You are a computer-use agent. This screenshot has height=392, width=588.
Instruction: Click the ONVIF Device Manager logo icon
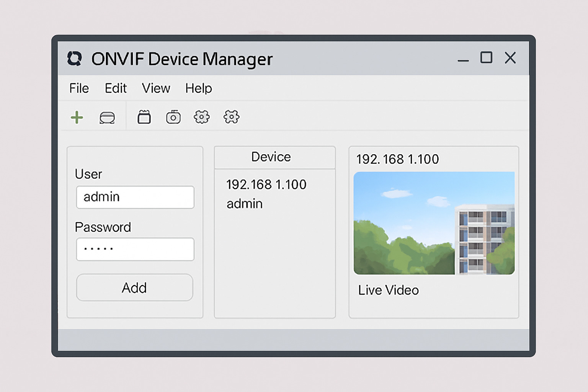(x=75, y=59)
